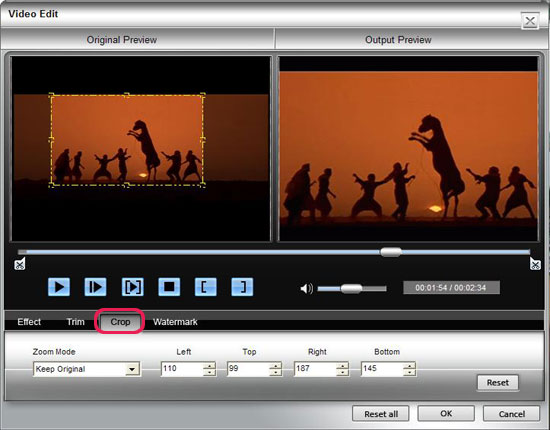Increase the Left crop value
This screenshot has width=550, height=430.
(x=209, y=365)
